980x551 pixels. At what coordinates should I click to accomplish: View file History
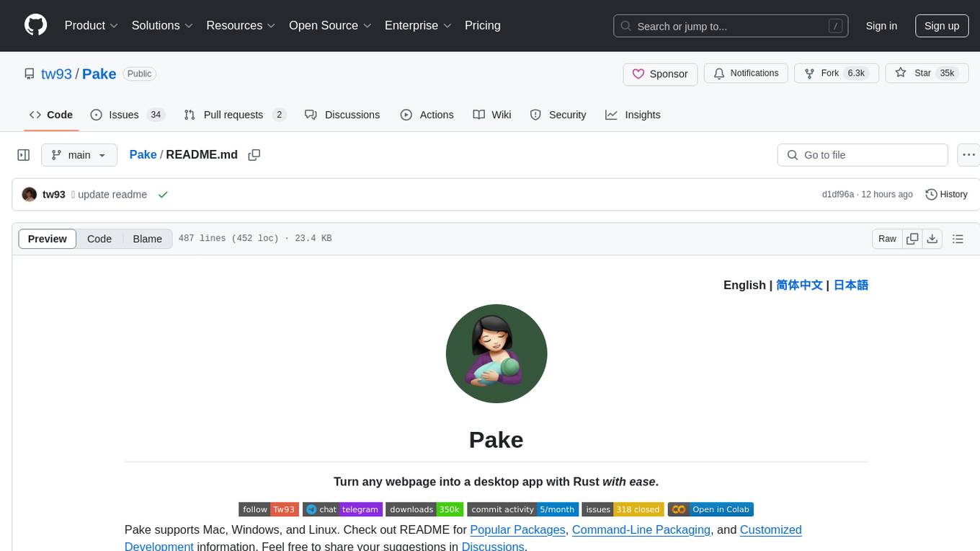pyautogui.click(x=946, y=195)
